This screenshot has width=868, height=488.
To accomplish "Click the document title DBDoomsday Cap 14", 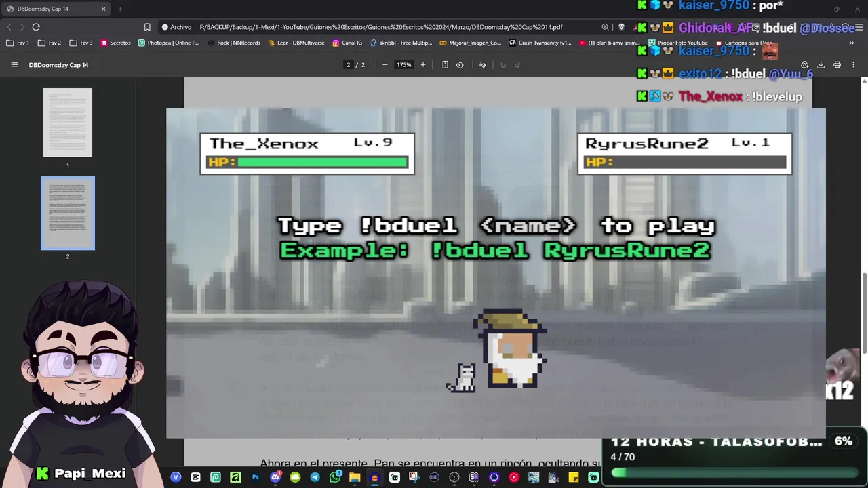I will pos(59,65).
